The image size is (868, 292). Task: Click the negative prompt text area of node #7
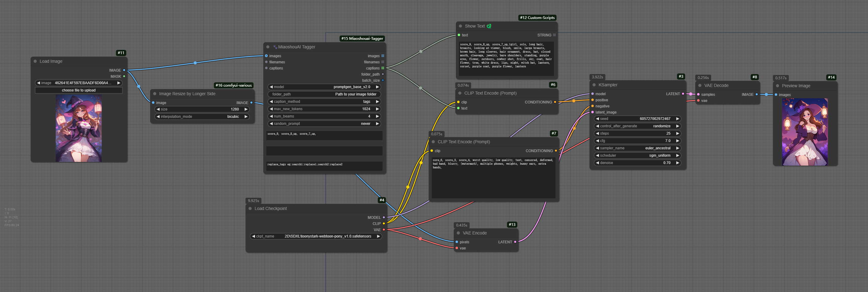coord(493,178)
